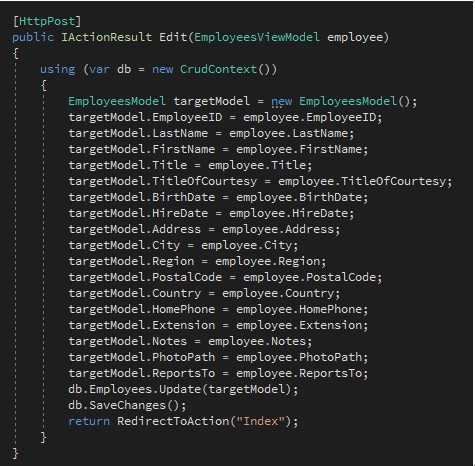Viewport: 475px width, 466px height.
Task: Click the targetModel.City line
Action: (x=183, y=245)
